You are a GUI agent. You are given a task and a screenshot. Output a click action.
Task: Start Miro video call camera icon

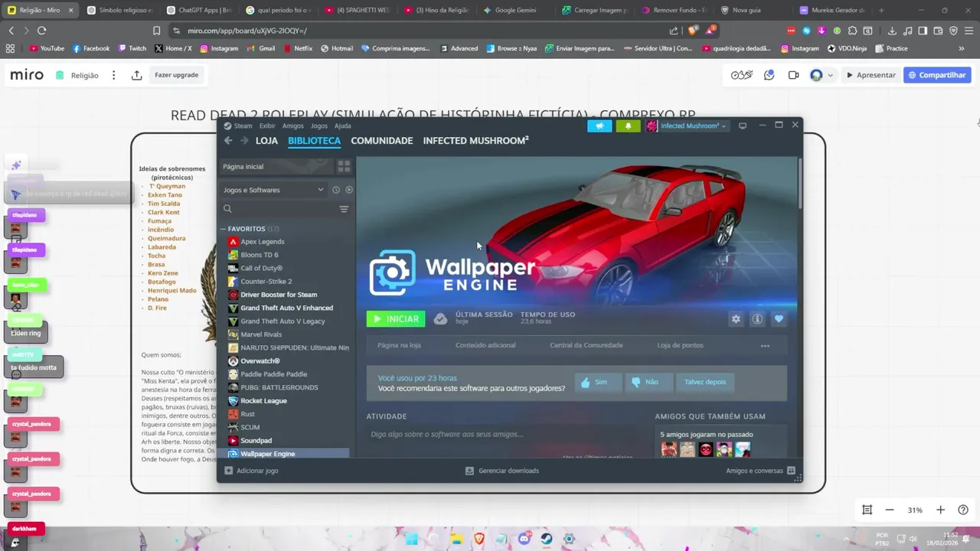tap(793, 75)
